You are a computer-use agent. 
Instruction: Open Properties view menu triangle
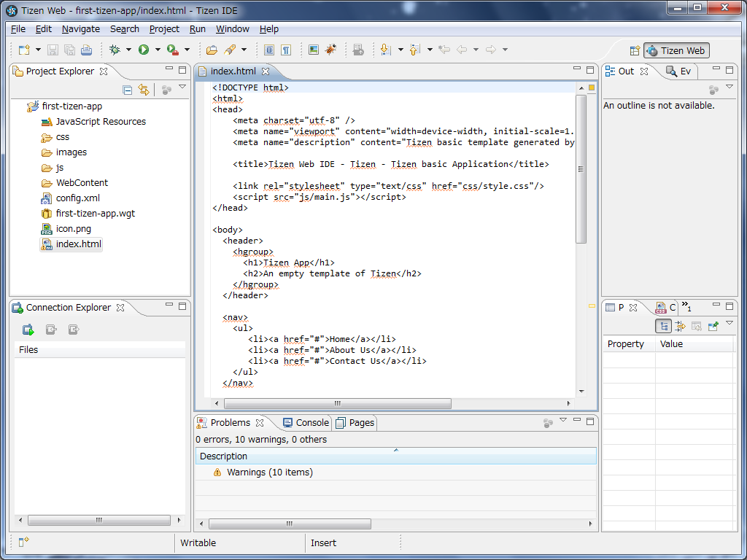pos(729,324)
